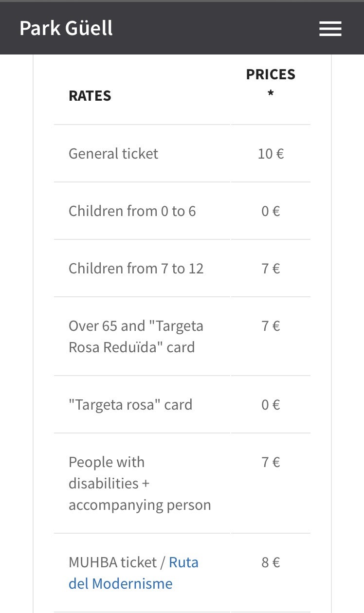Click the Park Güell header title
This screenshot has height=613, width=364.
(x=66, y=28)
